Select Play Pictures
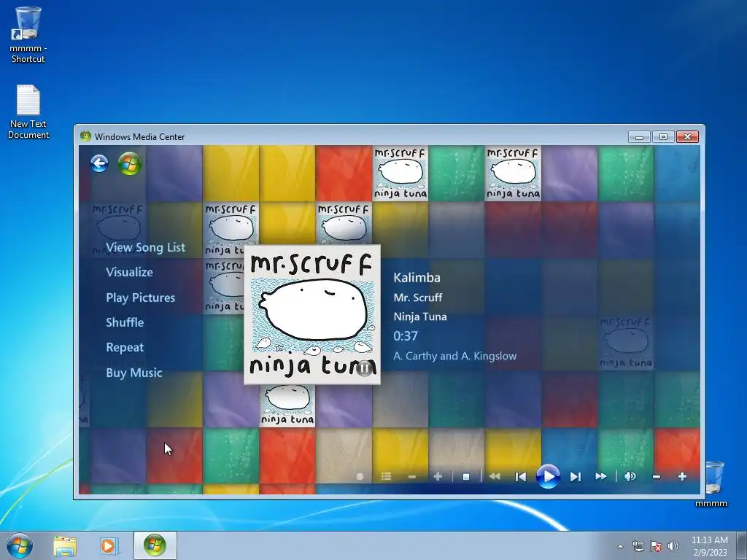 140,297
